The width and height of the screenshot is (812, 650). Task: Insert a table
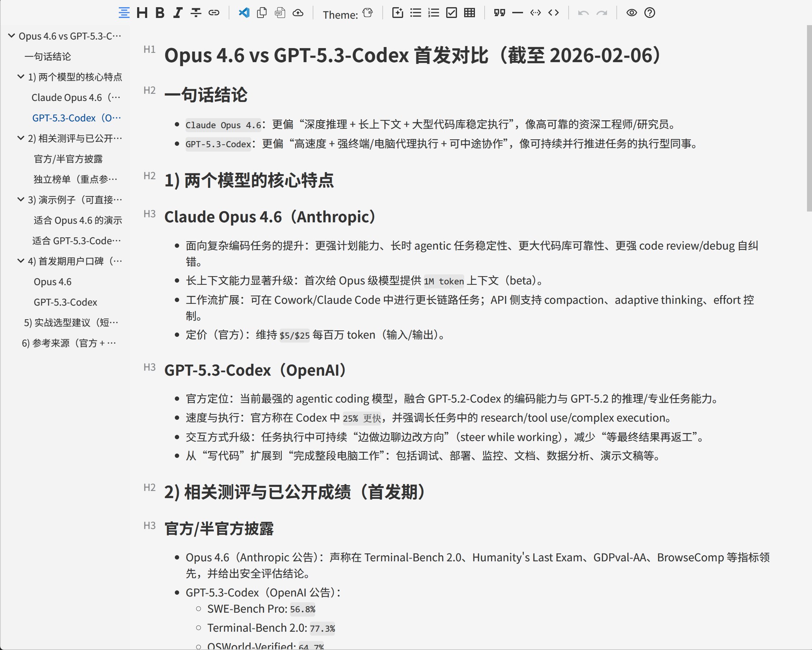pyautogui.click(x=469, y=13)
